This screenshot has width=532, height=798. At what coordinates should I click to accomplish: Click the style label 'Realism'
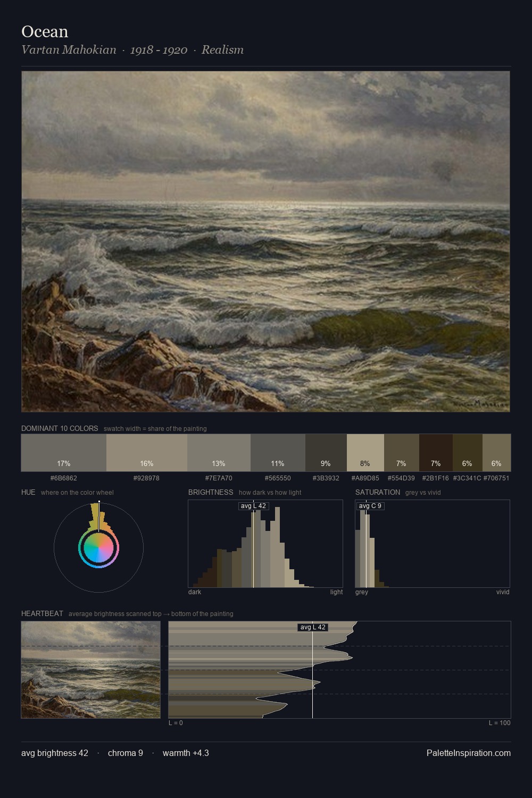point(222,50)
